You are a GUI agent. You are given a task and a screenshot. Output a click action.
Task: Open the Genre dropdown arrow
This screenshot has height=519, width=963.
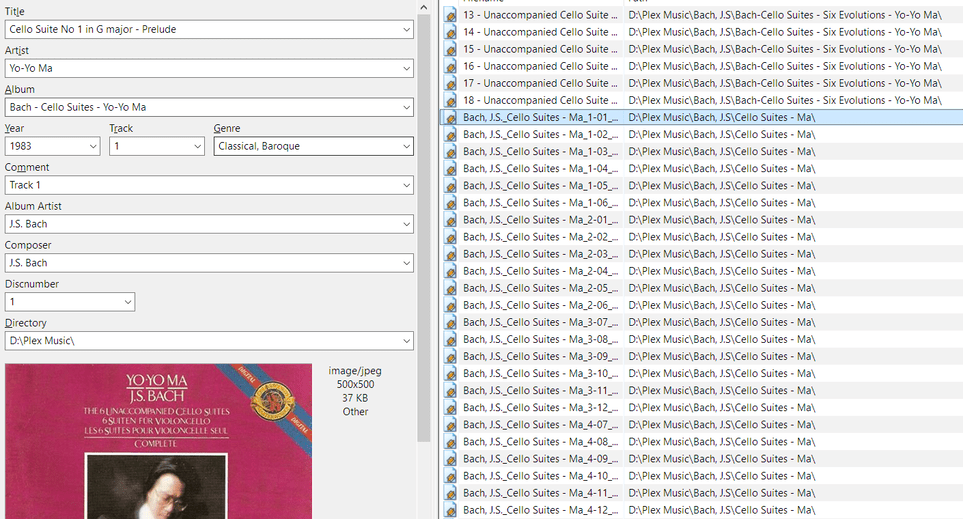click(x=406, y=146)
